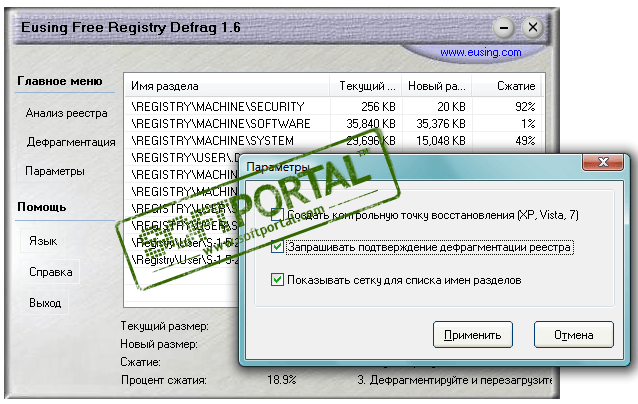This screenshot has height=404, width=638.
Task: Sort by the Имя раздела column header
Action: point(226,86)
